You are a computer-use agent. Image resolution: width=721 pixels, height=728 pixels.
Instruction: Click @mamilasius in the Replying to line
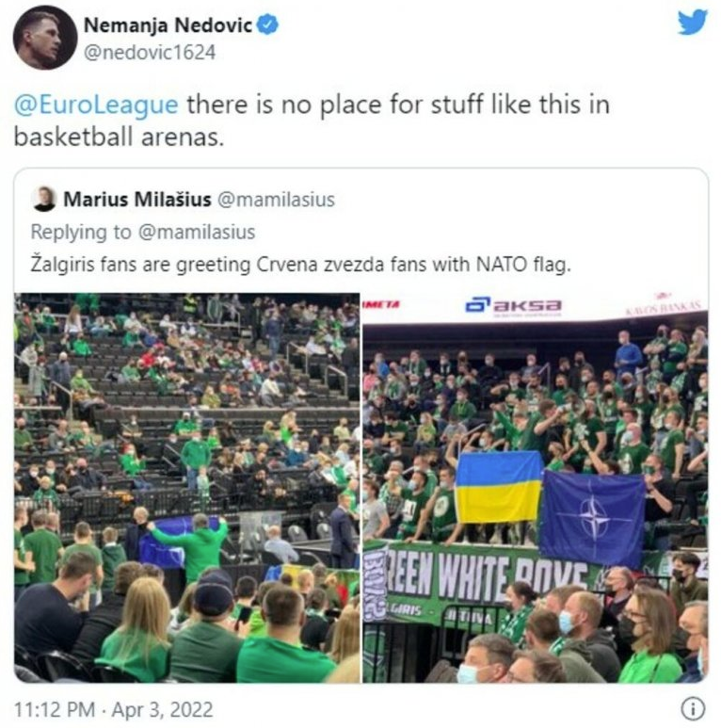tap(197, 232)
